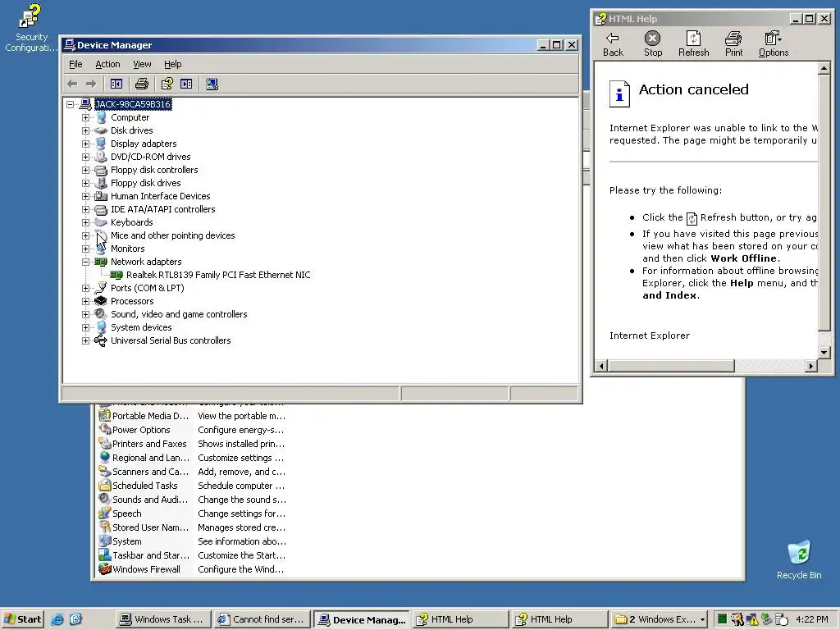This screenshot has width=840, height=630.
Task: Click the Speech icon in Control Panel list
Action: click(x=104, y=514)
